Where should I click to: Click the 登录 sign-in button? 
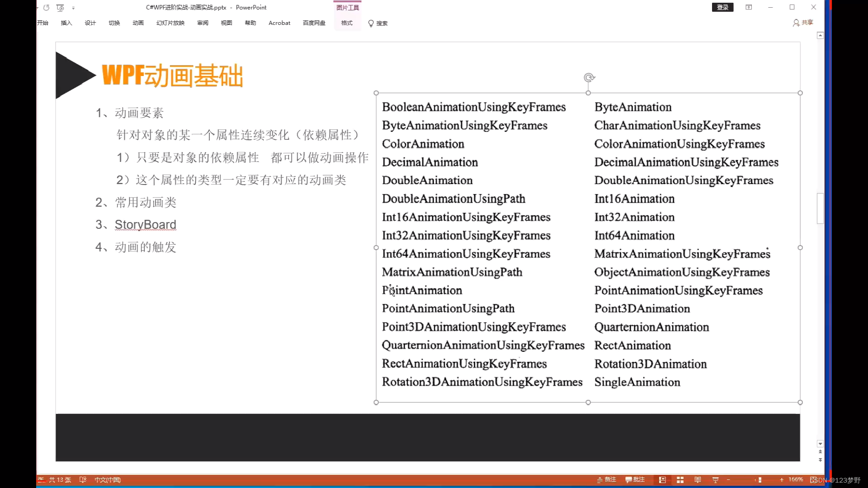722,7
